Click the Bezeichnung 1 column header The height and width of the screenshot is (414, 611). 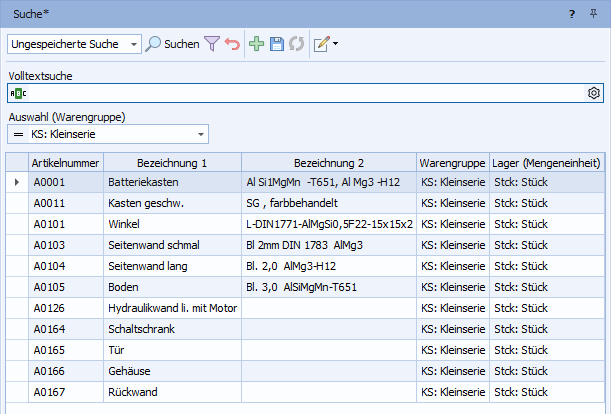171,162
